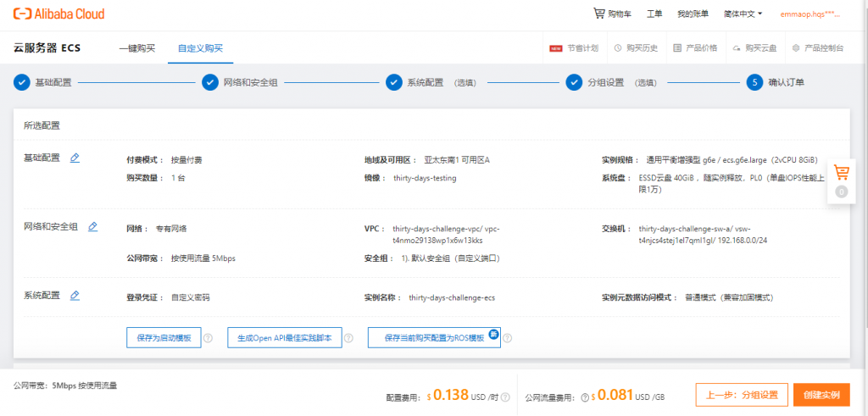Click 生成Open API最佳实践脚本 button
This screenshot has height=416, width=868.
(285, 337)
